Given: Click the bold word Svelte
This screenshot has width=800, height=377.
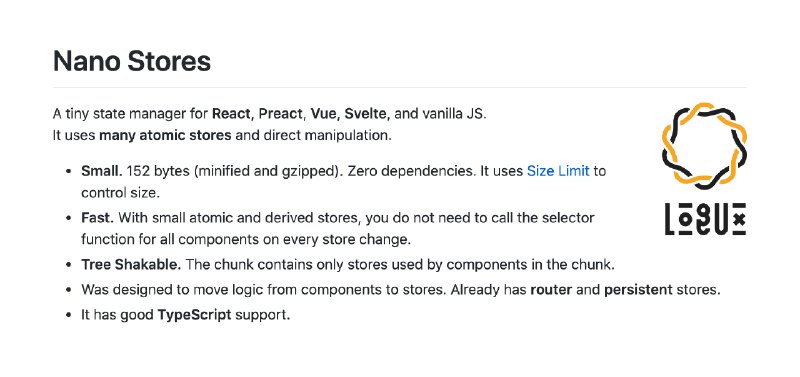Looking at the screenshot, I should [367, 113].
